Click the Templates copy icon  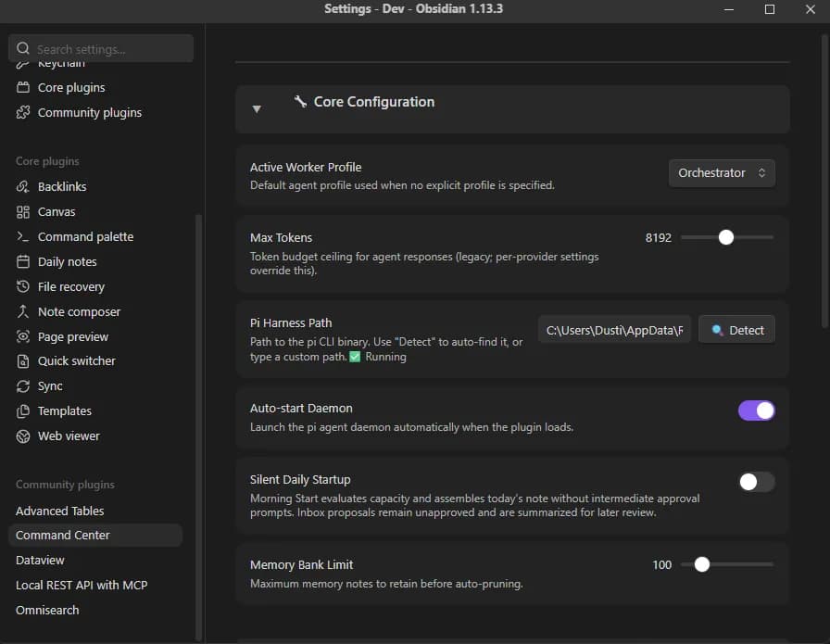tap(23, 411)
